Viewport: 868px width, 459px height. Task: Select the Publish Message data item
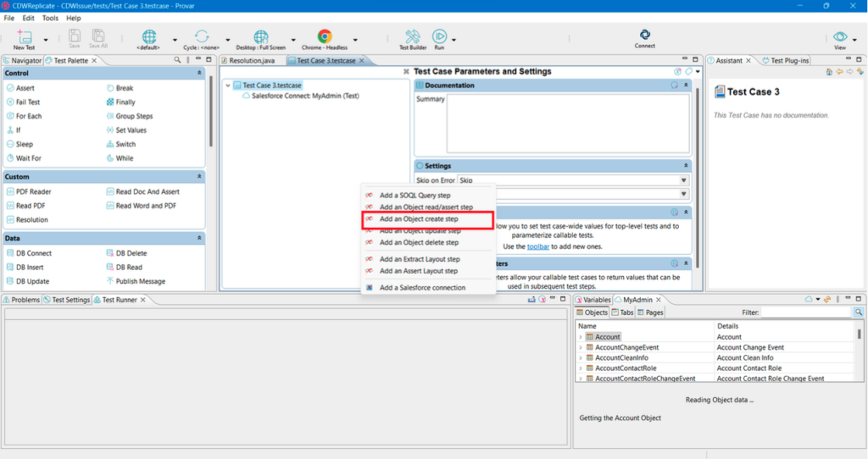[136, 281]
